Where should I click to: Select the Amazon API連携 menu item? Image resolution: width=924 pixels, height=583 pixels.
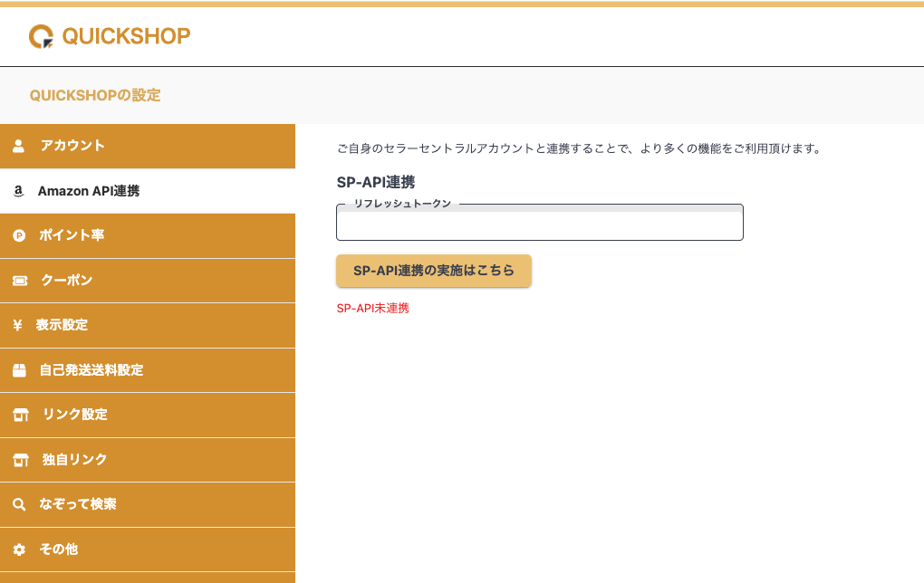[89, 191]
